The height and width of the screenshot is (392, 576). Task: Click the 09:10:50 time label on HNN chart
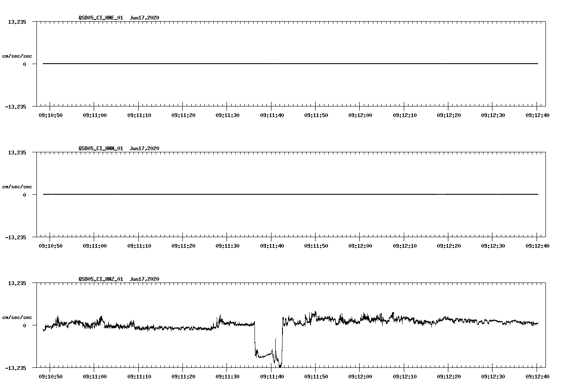coord(50,246)
